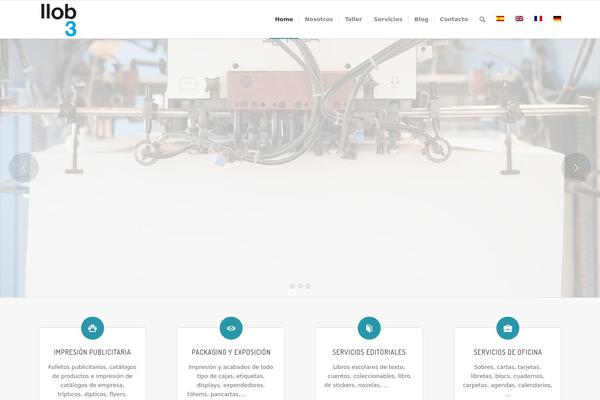Switch language to Spanish flag
Screen dimensions: 600x400
pos(500,18)
